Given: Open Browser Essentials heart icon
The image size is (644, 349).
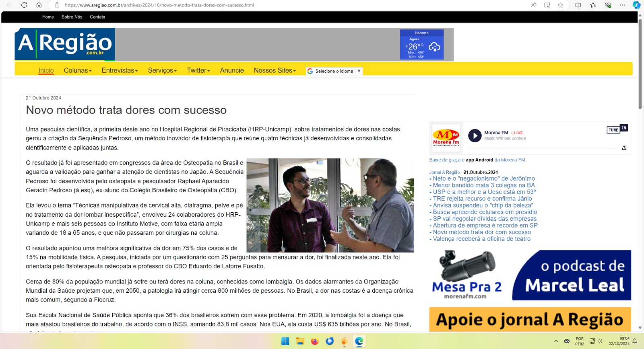Looking at the screenshot, I should (608, 5).
